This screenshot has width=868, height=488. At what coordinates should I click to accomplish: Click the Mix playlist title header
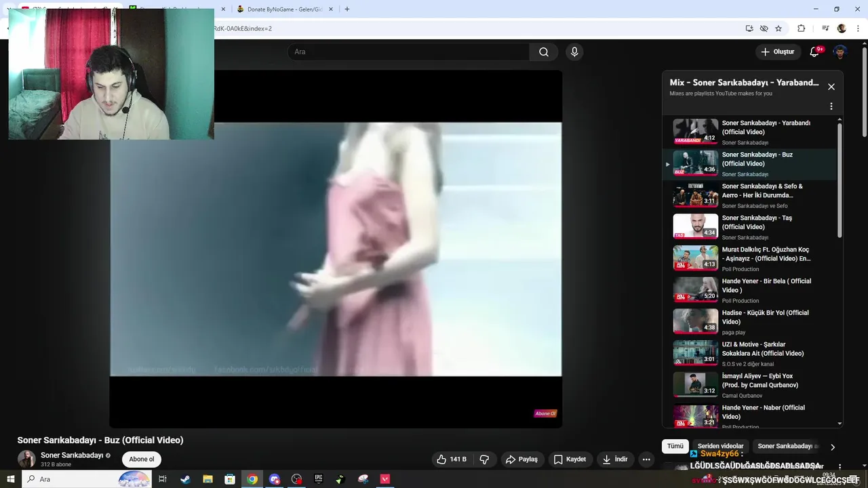(744, 83)
